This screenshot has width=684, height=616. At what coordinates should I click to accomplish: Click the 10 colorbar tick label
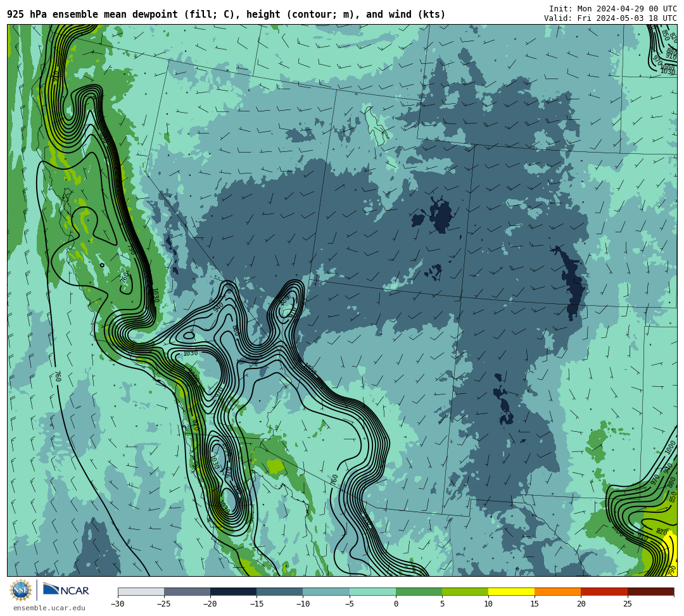[488, 604]
